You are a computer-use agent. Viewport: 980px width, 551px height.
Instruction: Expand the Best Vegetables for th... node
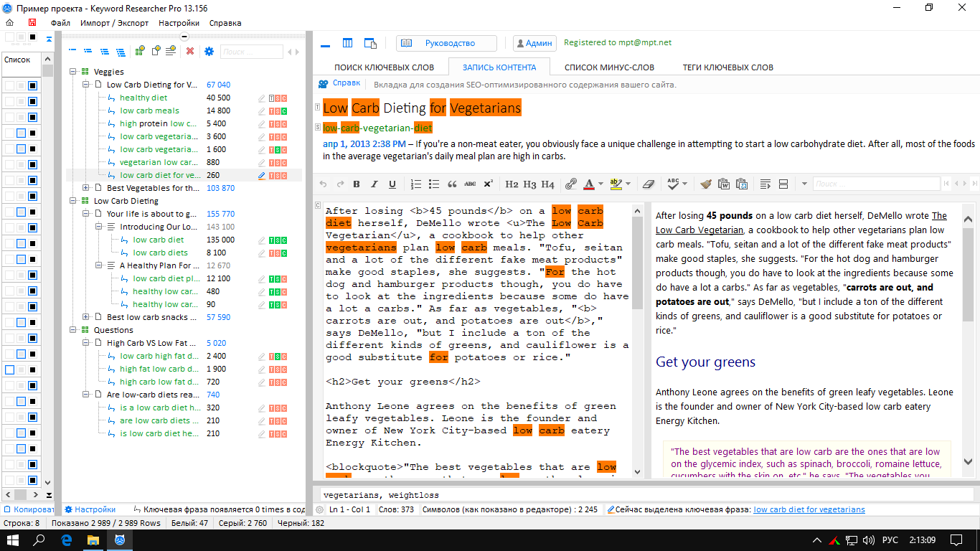[86, 188]
